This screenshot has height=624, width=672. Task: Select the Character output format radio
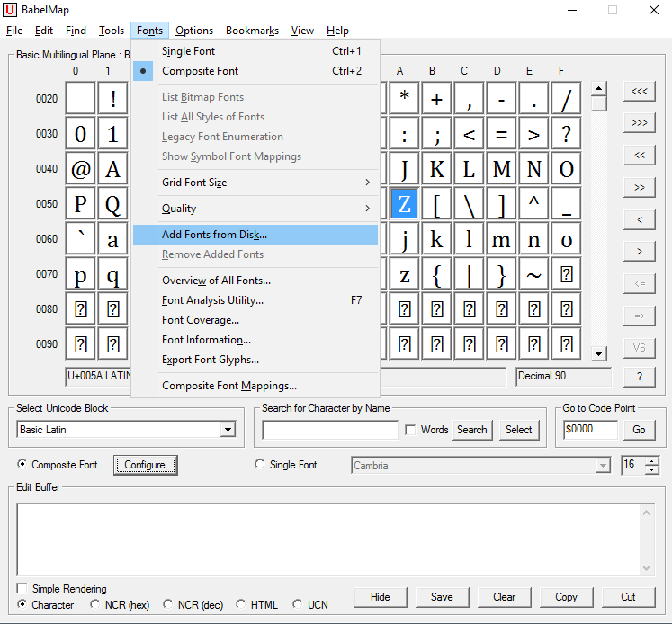pos(22,604)
